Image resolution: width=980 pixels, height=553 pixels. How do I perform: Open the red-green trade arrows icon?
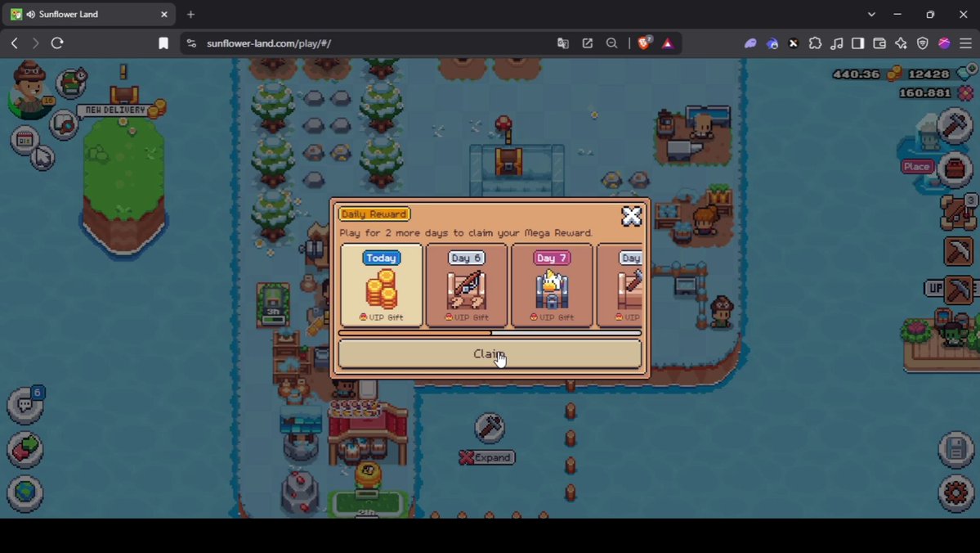point(25,449)
